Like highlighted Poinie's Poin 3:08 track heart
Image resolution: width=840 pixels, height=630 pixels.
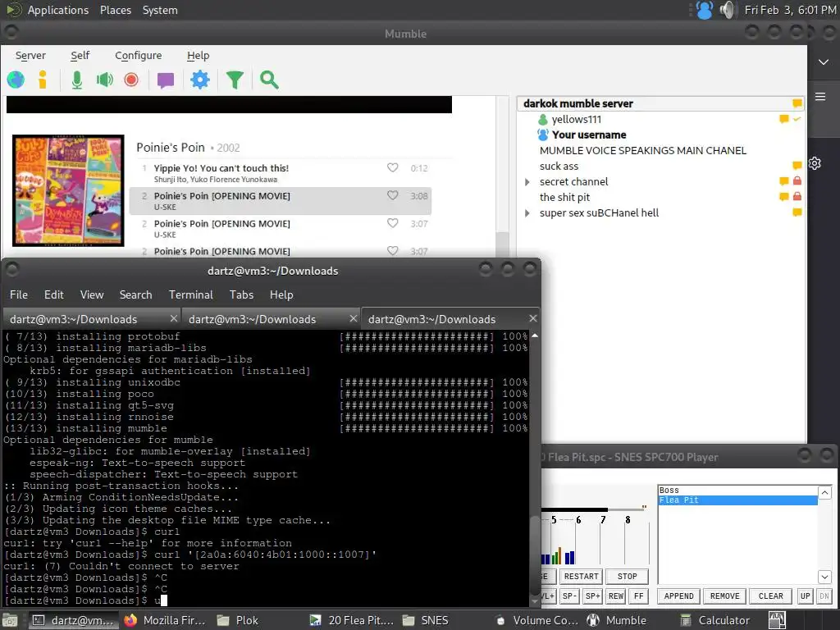pyautogui.click(x=393, y=195)
